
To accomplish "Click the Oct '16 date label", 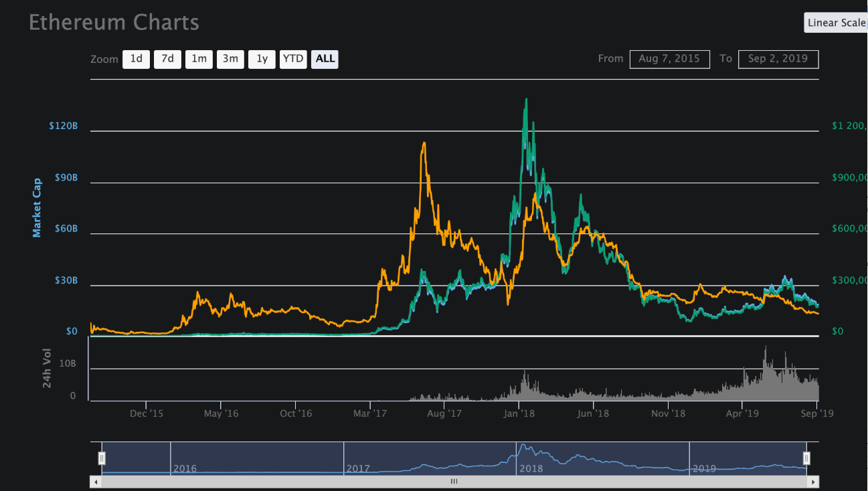I will (x=296, y=413).
